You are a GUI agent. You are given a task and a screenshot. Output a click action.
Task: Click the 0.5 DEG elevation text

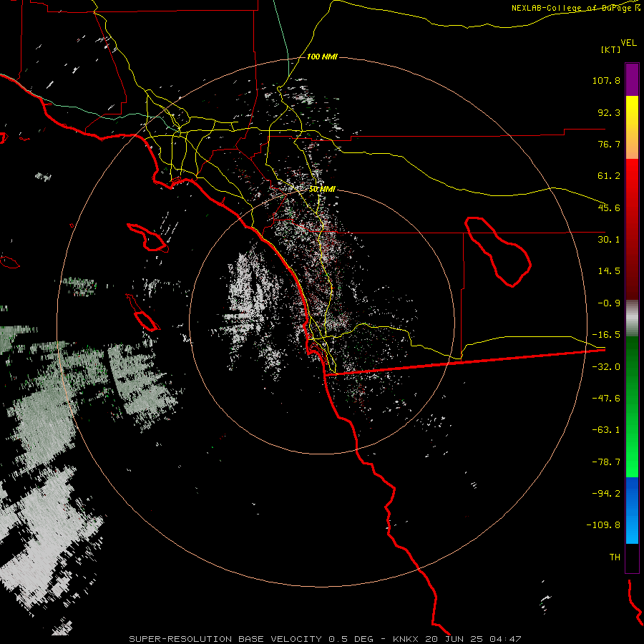tap(351, 639)
